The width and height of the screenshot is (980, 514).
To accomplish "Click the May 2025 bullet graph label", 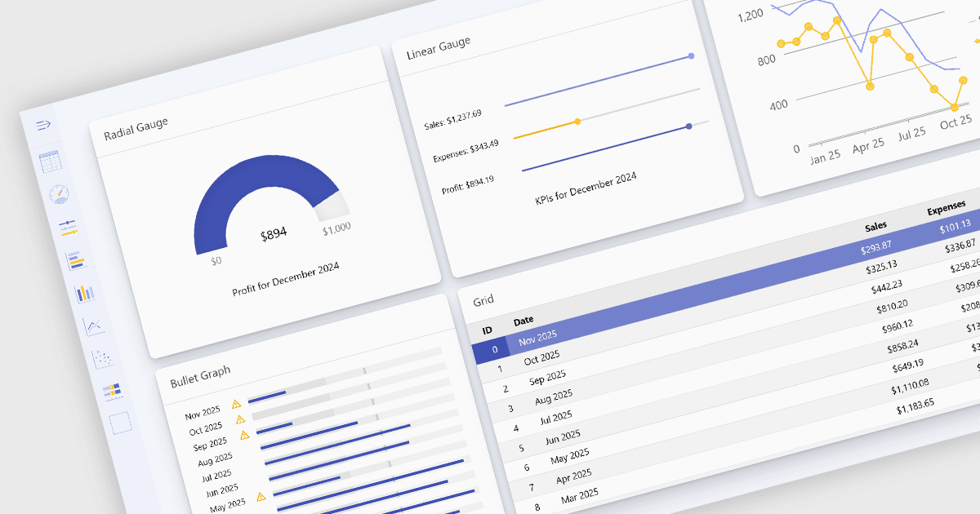I will [x=228, y=505].
